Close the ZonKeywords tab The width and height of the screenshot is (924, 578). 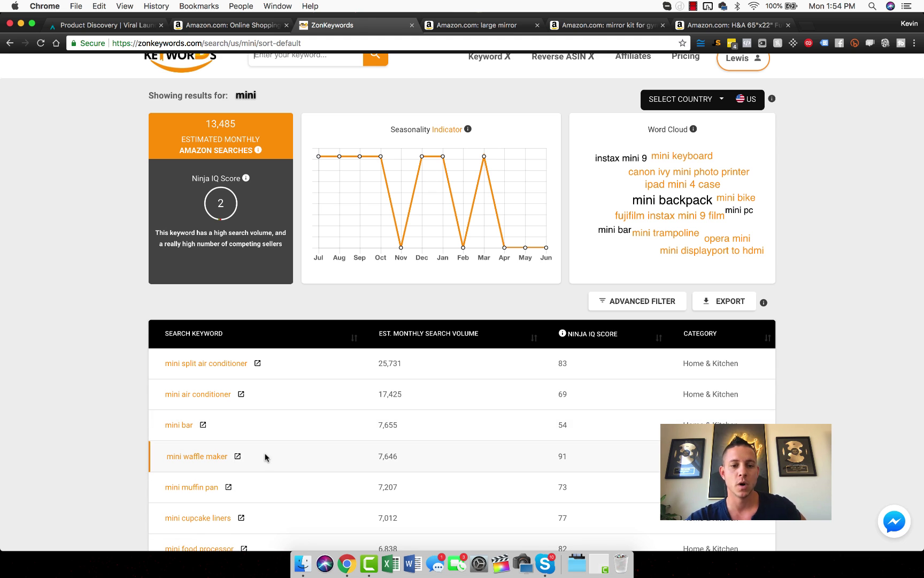tap(412, 25)
